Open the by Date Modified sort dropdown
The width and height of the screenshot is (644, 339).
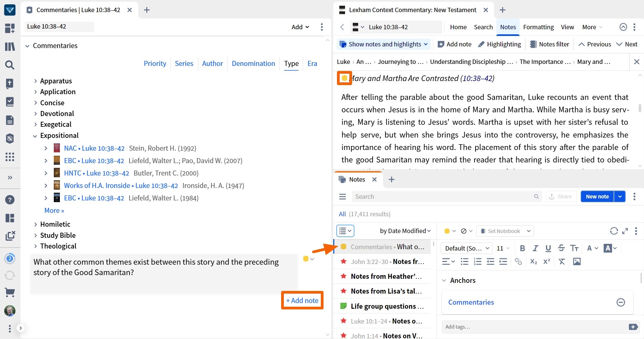click(x=405, y=231)
